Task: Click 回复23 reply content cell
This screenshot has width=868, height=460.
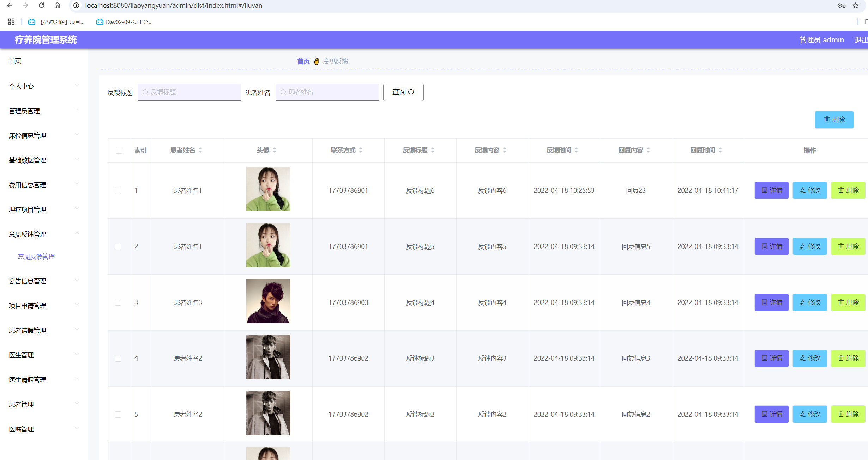Action: click(x=636, y=190)
